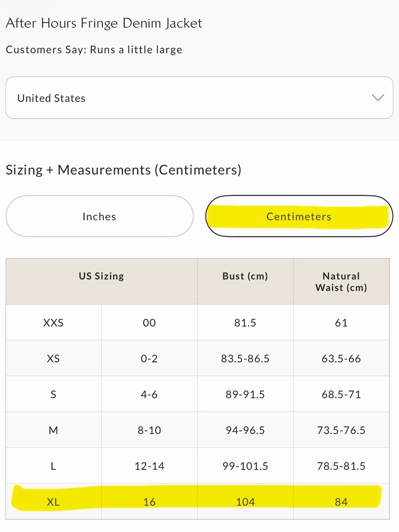Click the 104 bust measurement cell

tap(245, 502)
